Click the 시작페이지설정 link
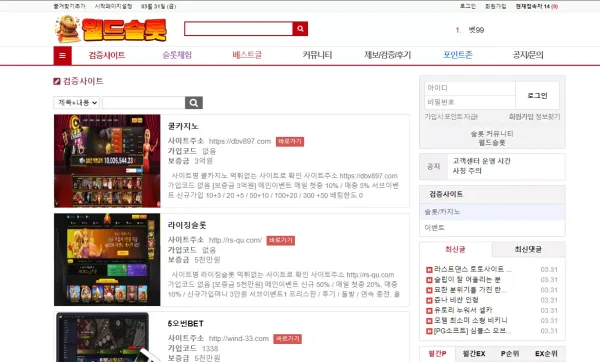The height and width of the screenshot is (362, 600). pyautogui.click(x=114, y=7)
